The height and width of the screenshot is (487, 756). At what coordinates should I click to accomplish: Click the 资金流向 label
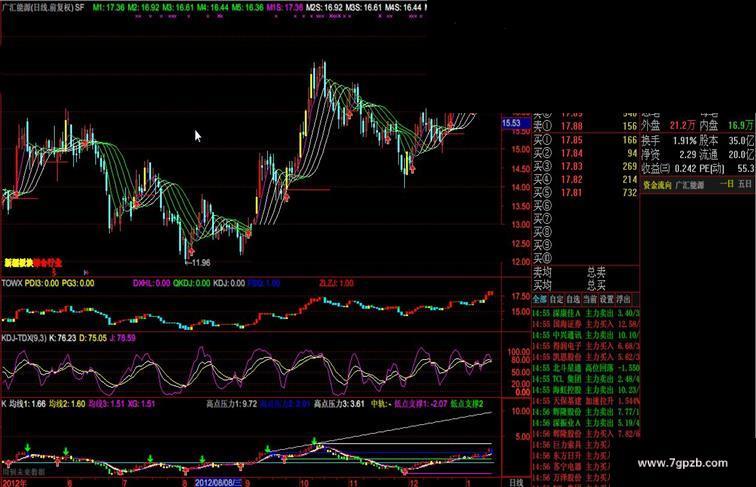(x=657, y=185)
